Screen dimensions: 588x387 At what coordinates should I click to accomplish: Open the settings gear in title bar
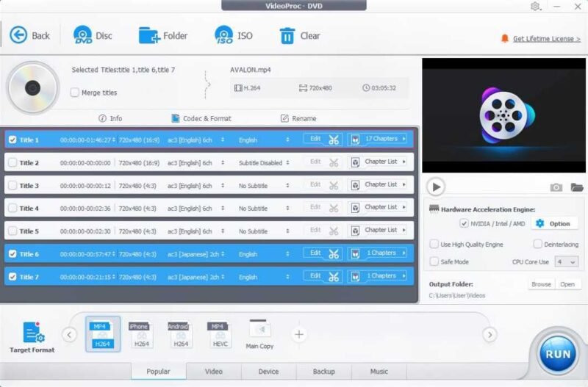point(535,7)
